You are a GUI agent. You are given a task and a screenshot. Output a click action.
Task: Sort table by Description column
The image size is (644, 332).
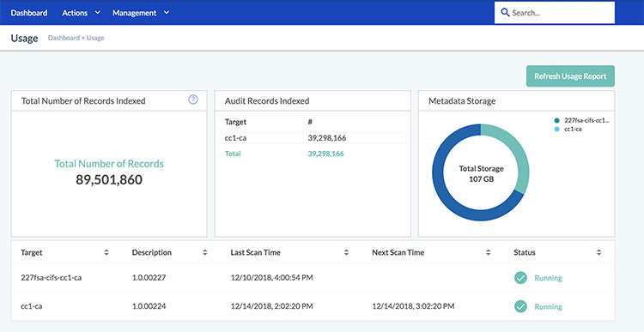205,253
